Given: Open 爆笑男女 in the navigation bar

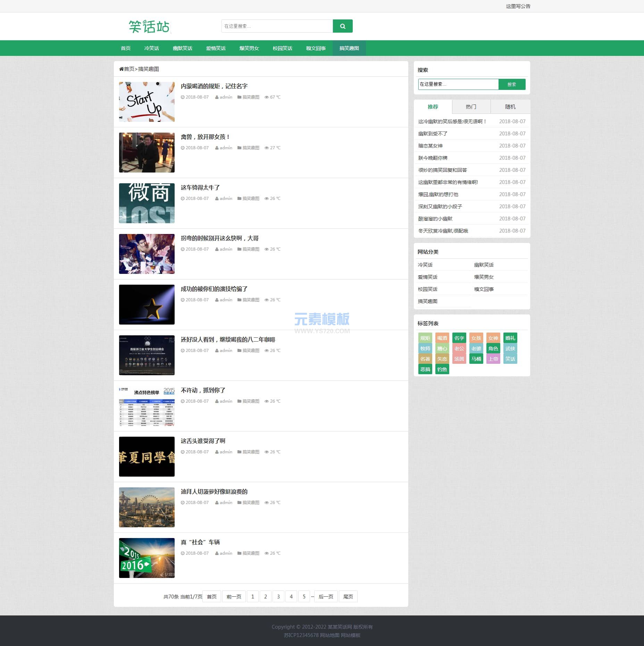Looking at the screenshot, I should point(249,48).
